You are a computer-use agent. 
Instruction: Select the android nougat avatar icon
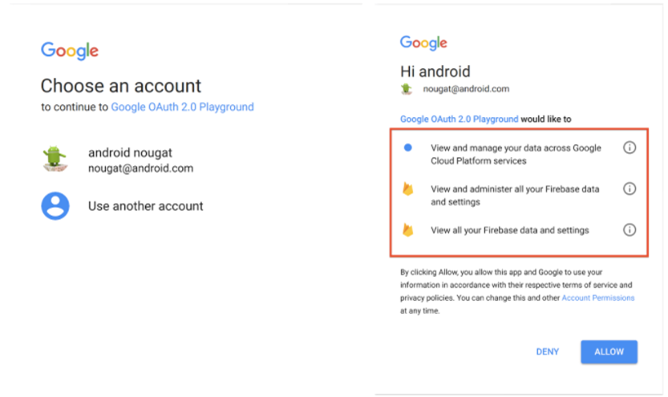pos(55,159)
